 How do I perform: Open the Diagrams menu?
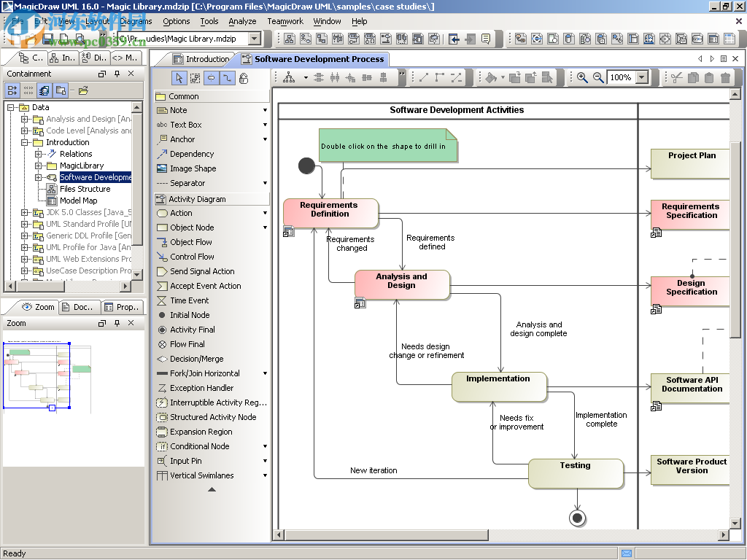point(136,21)
